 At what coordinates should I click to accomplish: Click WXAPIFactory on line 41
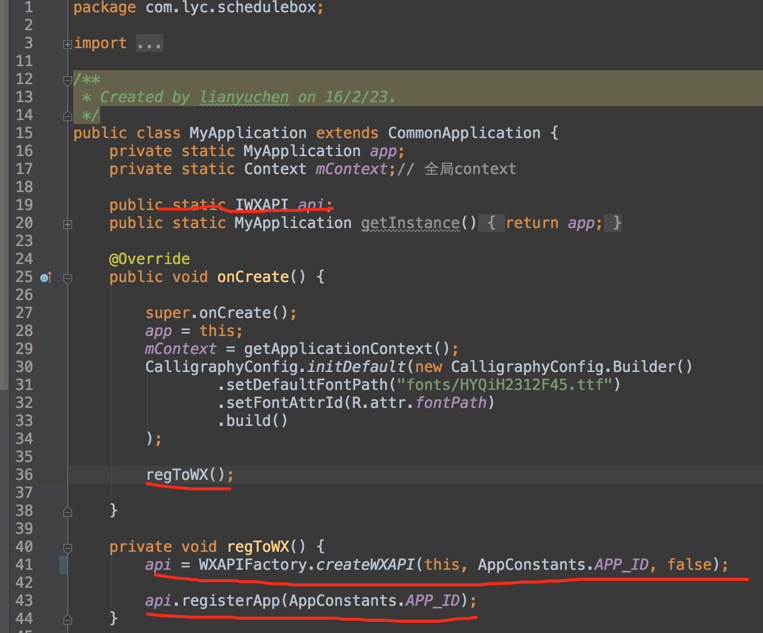(253, 564)
